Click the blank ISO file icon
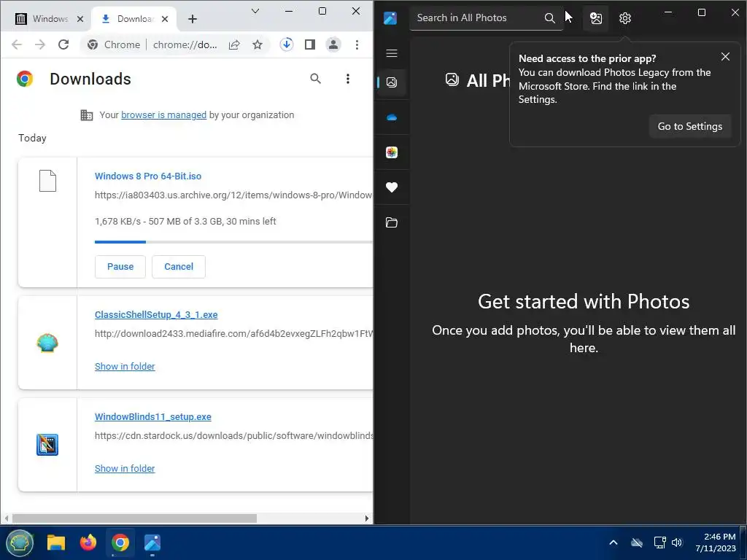Viewport: 747px width, 560px height. click(47, 181)
